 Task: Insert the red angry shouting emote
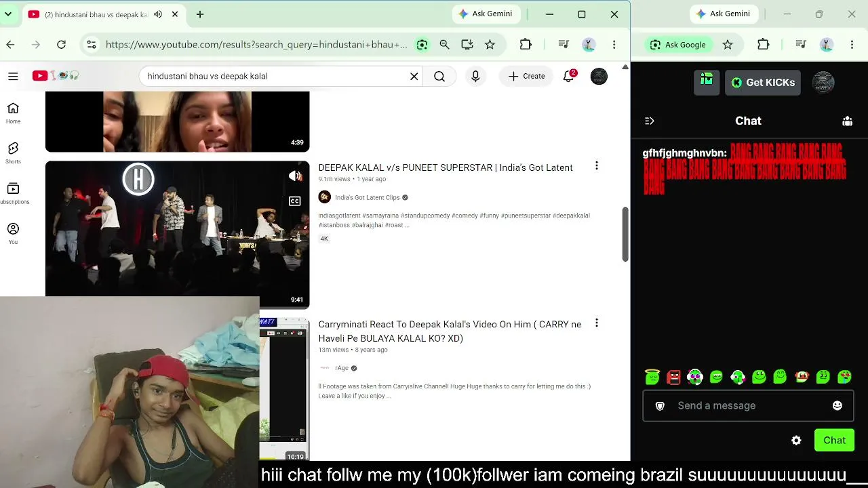click(x=673, y=377)
